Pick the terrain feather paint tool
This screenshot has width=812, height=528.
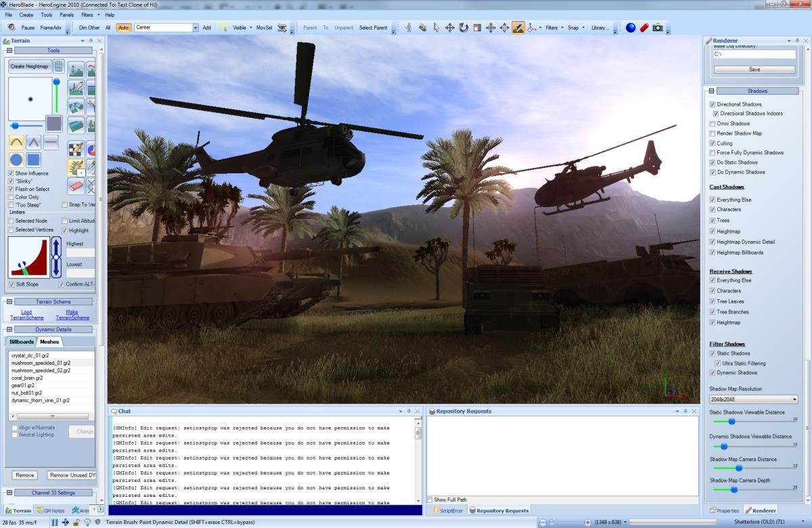[76, 88]
